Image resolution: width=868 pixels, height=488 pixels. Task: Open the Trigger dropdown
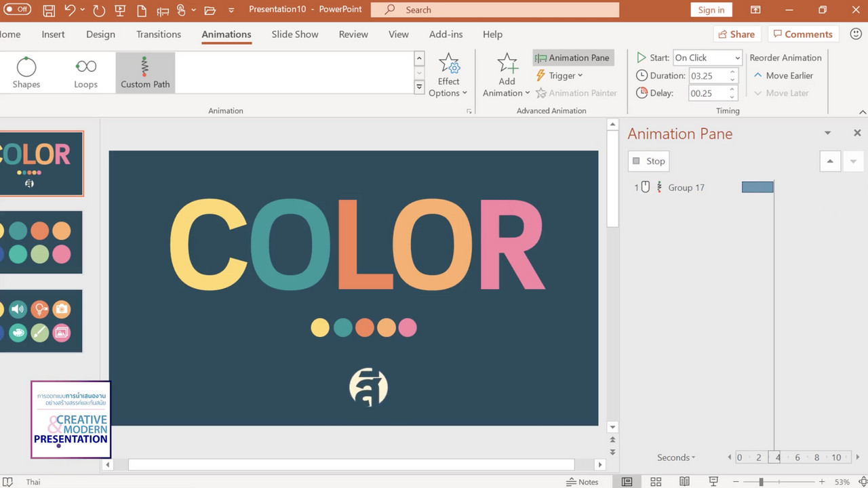click(x=559, y=75)
